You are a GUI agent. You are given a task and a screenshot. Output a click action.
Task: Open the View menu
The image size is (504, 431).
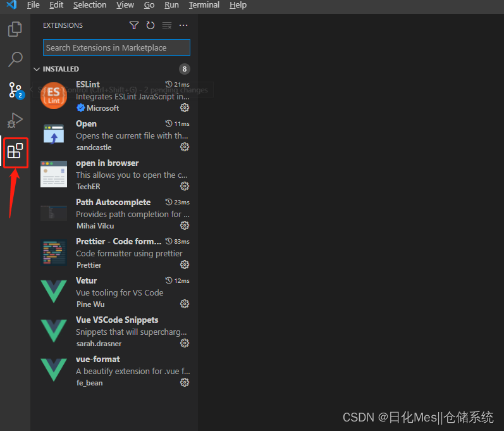point(125,5)
